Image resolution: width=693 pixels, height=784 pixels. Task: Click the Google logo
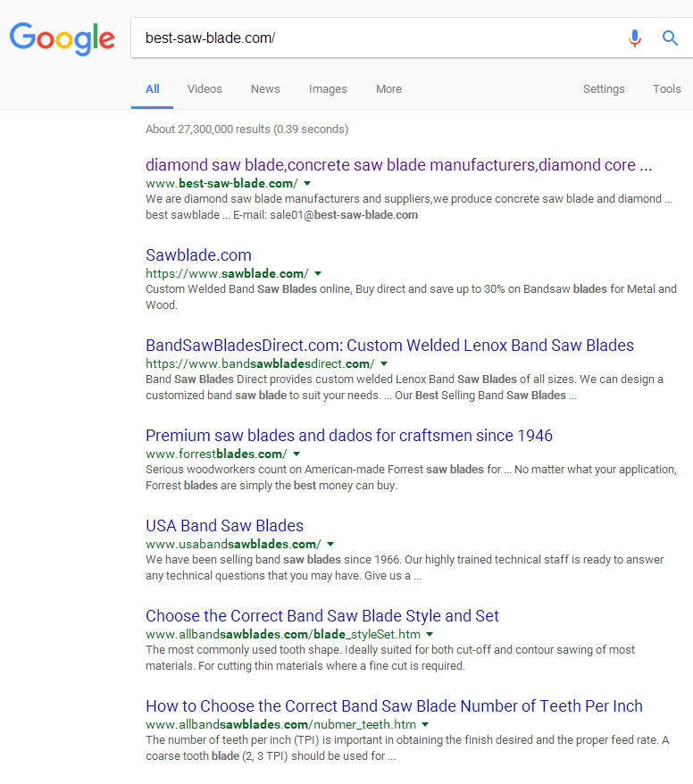pyautogui.click(x=62, y=38)
